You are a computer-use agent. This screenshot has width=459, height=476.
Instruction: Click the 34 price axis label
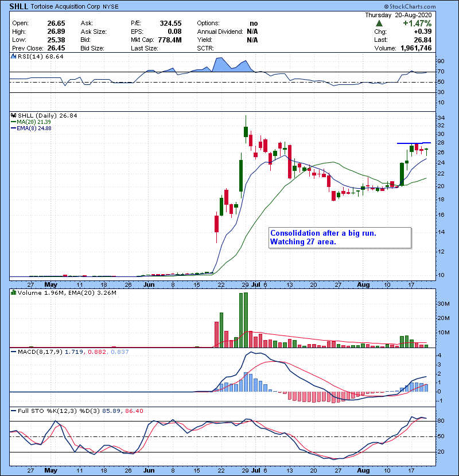441,118
